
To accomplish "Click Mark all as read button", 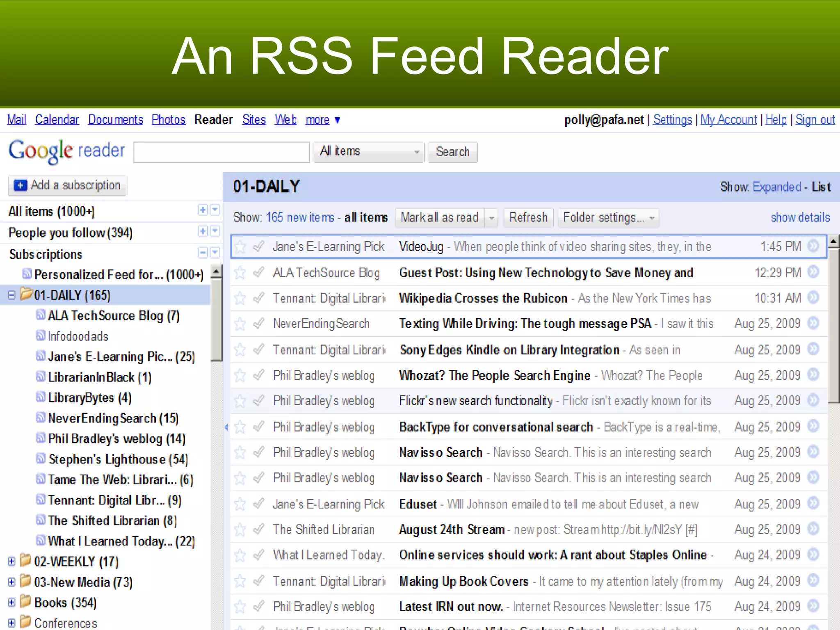I will 439,217.
